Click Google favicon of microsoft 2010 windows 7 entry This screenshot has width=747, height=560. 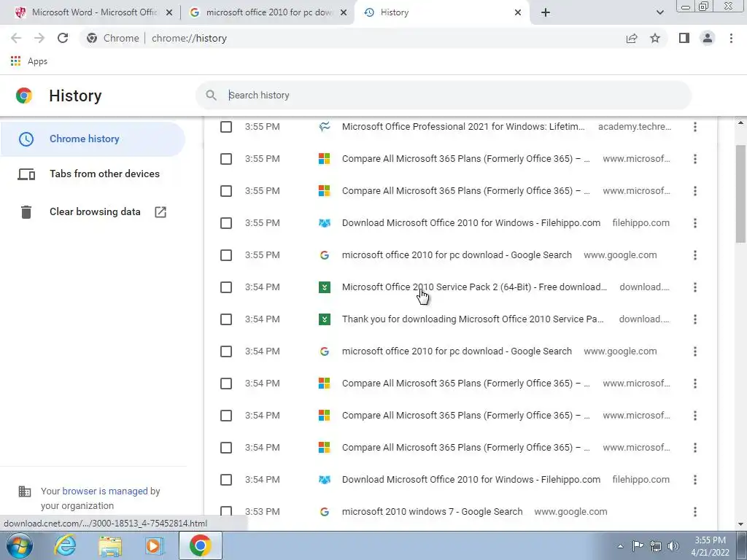pos(325,512)
